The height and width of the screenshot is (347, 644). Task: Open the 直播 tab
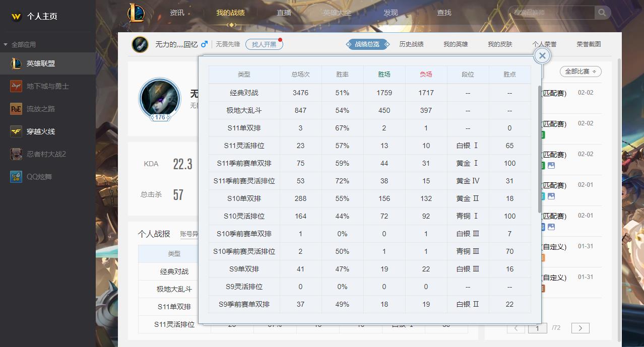point(284,13)
